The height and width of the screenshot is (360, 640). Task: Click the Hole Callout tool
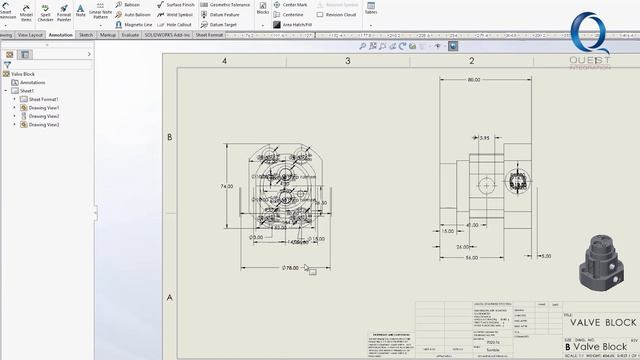pos(174,24)
